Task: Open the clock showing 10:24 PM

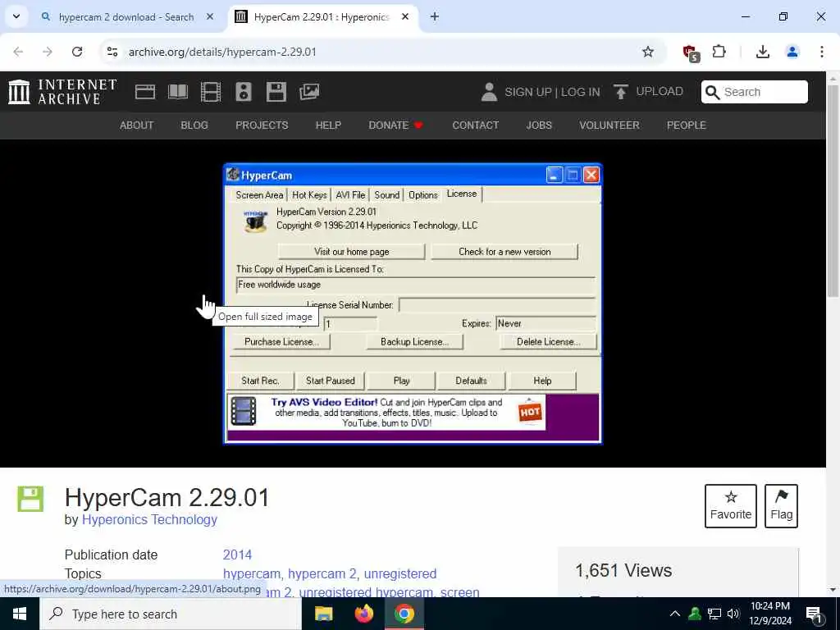Action: click(769, 614)
